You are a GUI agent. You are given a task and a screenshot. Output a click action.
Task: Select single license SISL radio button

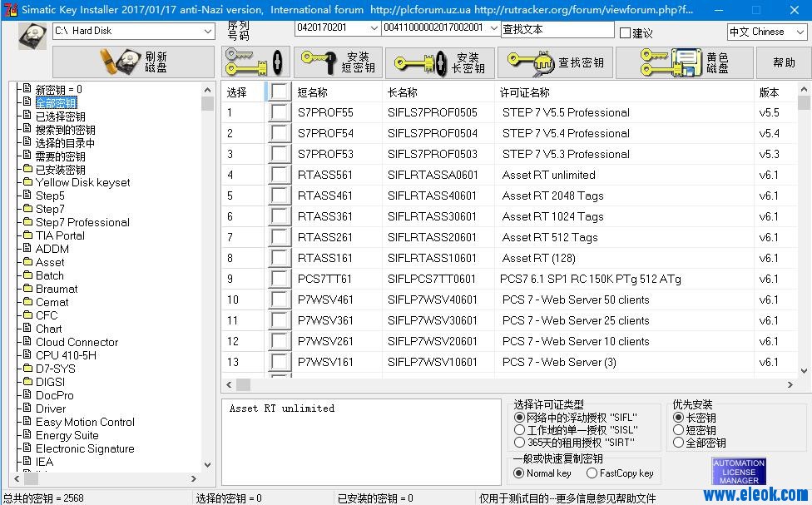click(519, 430)
